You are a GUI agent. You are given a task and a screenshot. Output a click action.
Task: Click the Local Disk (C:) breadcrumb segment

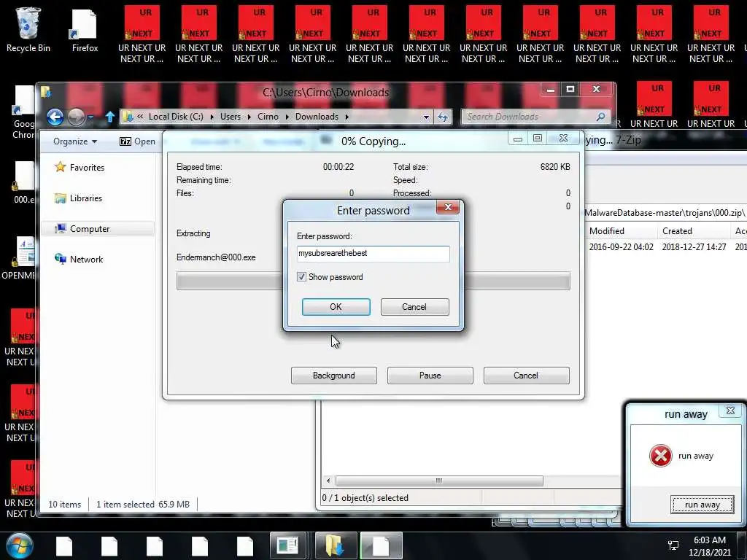(176, 117)
